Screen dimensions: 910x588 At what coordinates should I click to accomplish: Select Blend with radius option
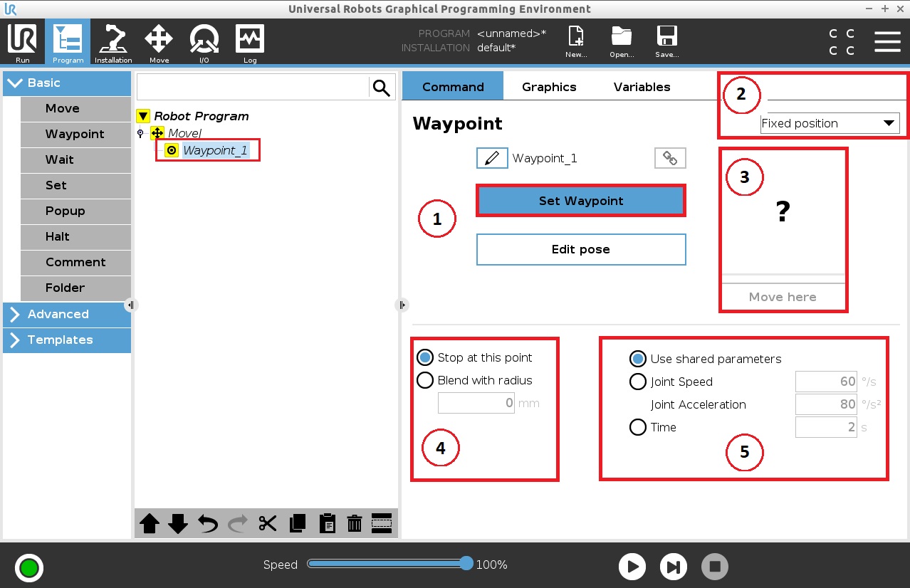click(425, 380)
